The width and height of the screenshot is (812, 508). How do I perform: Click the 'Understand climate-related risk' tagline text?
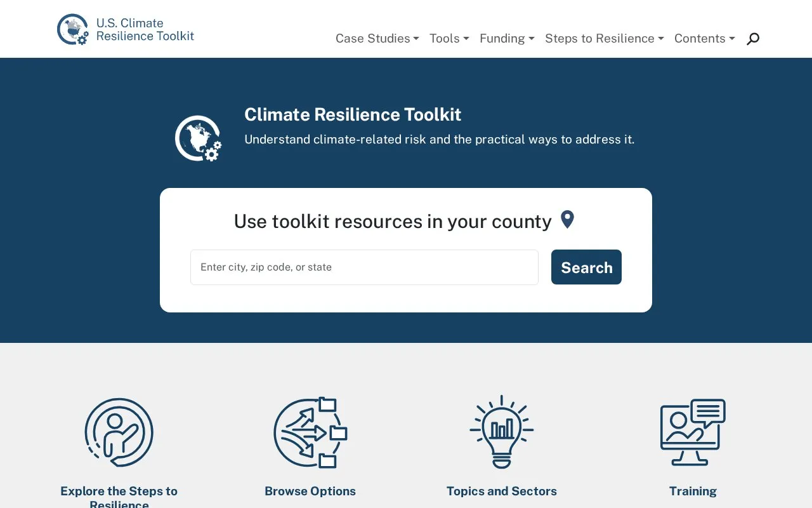440,140
